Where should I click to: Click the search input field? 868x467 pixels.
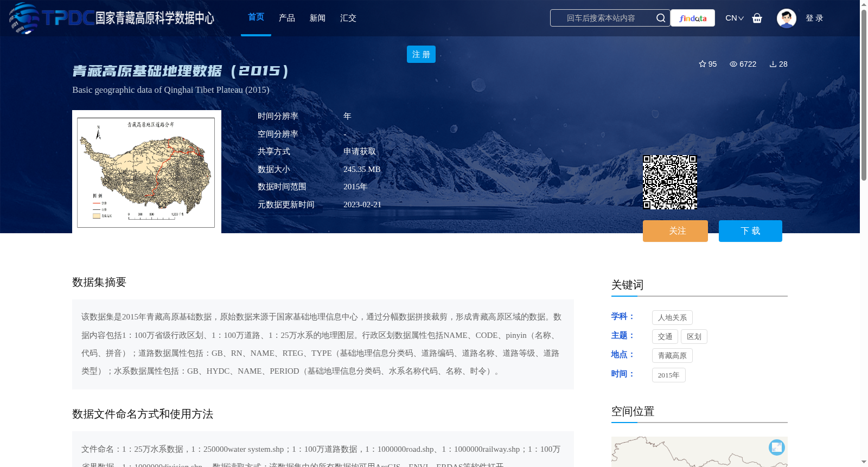click(x=602, y=18)
